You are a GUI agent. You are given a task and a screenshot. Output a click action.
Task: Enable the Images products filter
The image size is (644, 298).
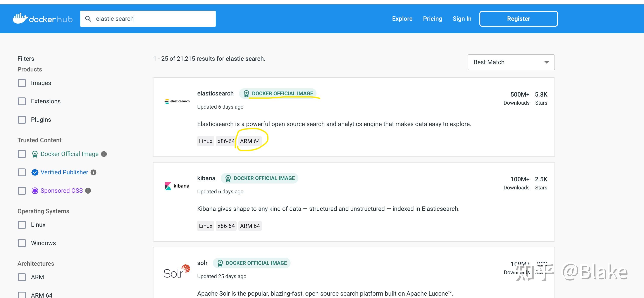(22, 83)
